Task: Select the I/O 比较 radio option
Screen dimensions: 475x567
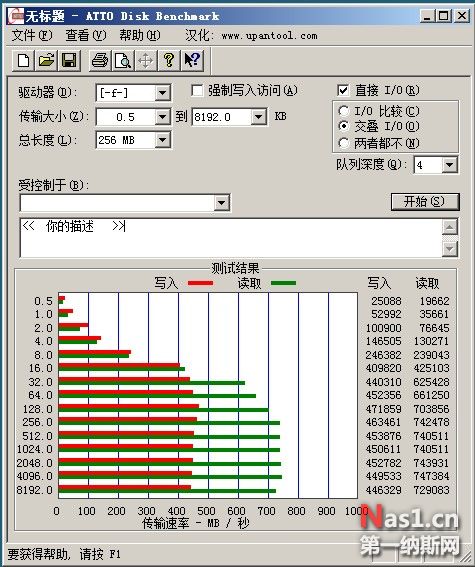Action: click(x=343, y=111)
